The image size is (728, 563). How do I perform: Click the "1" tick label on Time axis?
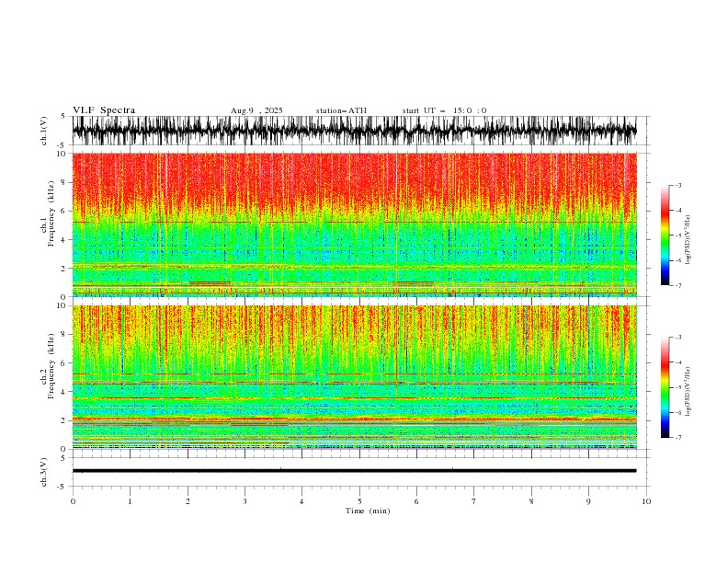[x=130, y=501]
